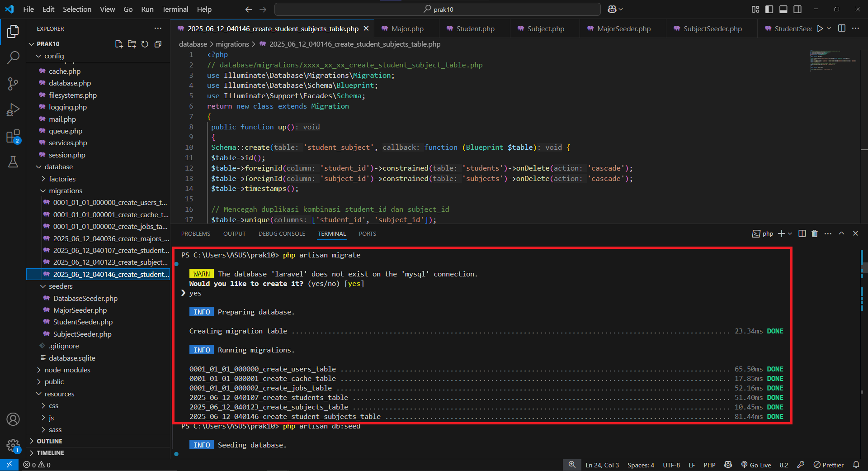Open the Terminal menu
This screenshot has width=868, height=471.
coord(175,9)
